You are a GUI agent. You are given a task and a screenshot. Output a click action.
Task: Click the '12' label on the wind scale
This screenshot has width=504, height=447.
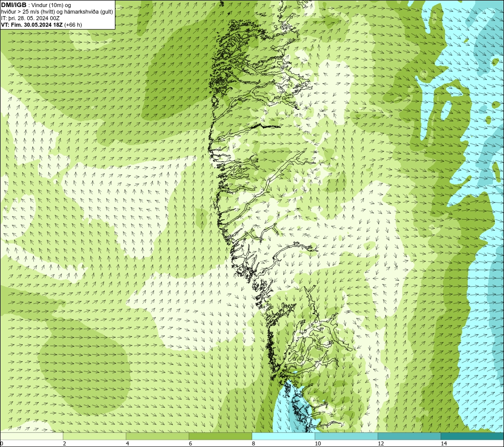381,443
